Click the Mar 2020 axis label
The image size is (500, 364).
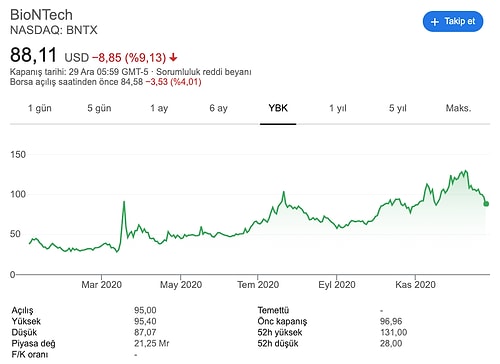click(x=101, y=285)
